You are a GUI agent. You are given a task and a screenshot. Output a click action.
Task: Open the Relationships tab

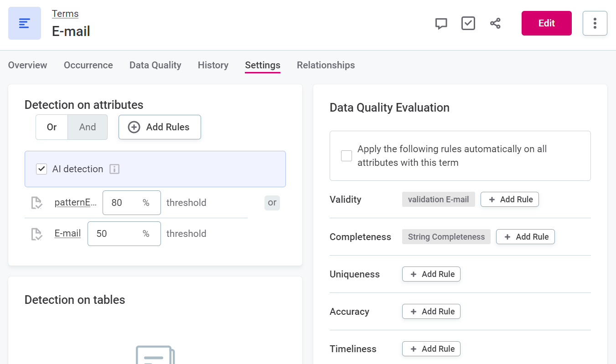pyautogui.click(x=326, y=65)
